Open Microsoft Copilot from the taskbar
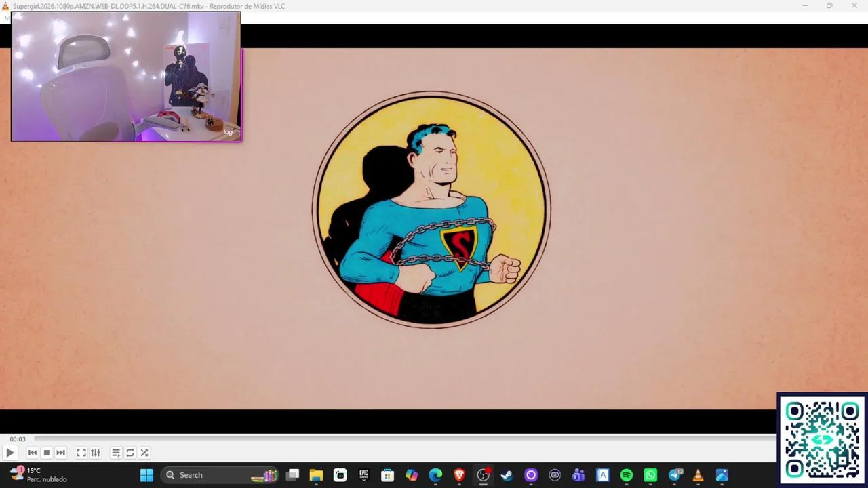This screenshot has width=868, height=488. click(412, 475)
